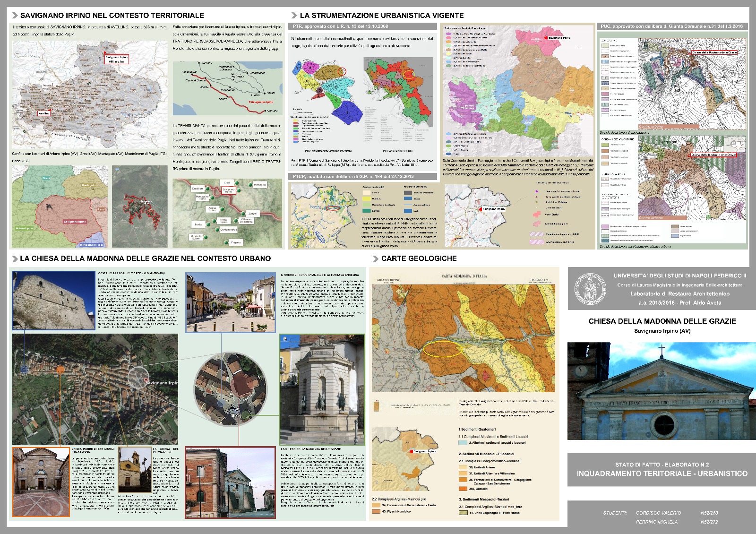Click the UNIVERSITA' DEGLI STUDI DI NAPOLI FEDERICO II text
756x534 pixels.
(x=680, y=276)
